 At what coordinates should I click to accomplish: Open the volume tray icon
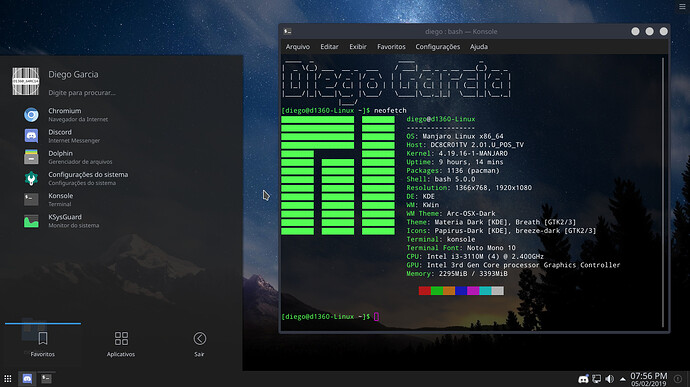tap(609, 379)
